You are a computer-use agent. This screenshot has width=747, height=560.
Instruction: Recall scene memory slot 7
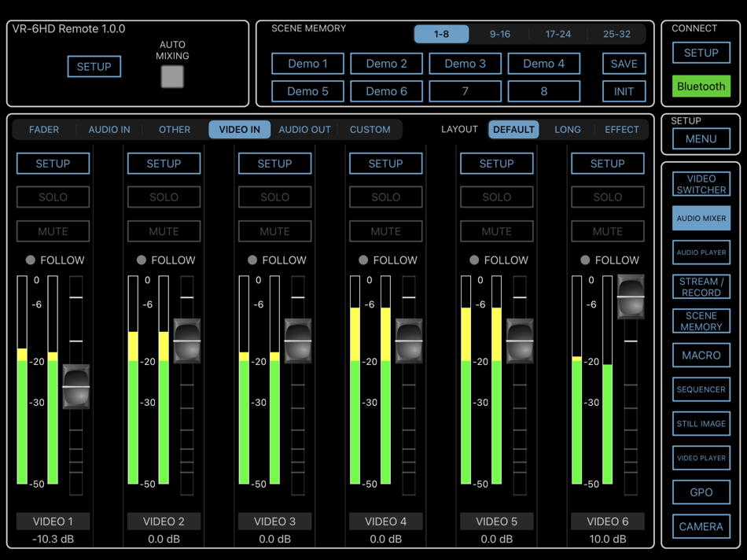(465, 91)
